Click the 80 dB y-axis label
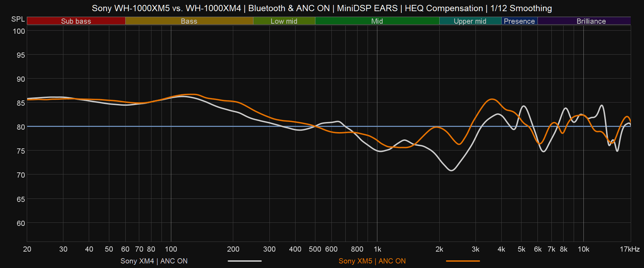This screenshot has height=268, width=644. tap(21, 127)
